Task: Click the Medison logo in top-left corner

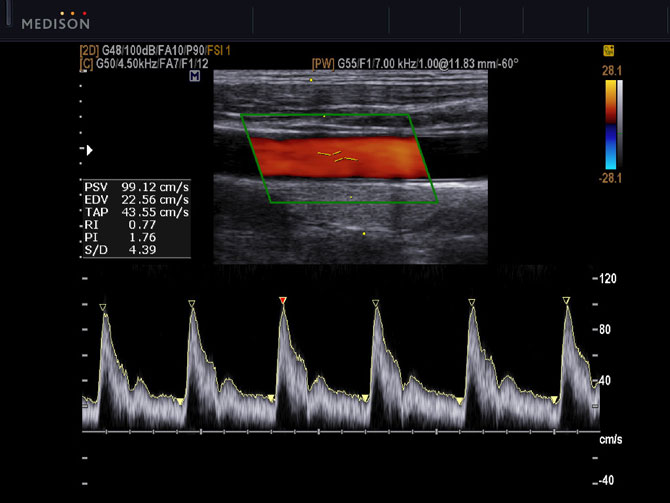Action: [55, 21]
